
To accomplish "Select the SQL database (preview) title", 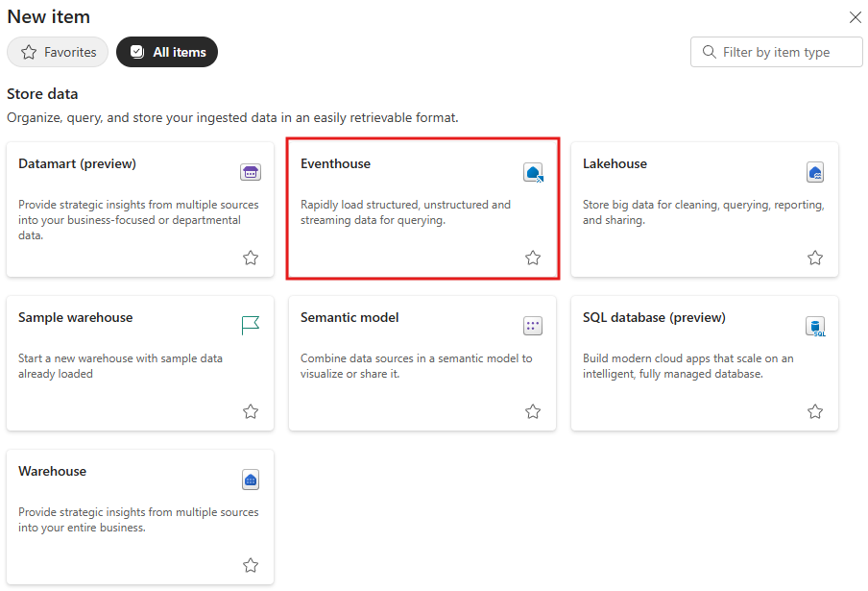I will pos(654,317).
